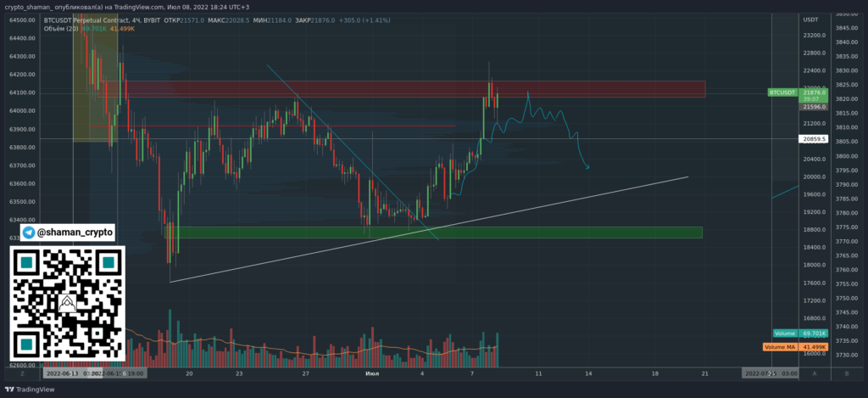Click the 20000.0 price scale label

(814, 177)
